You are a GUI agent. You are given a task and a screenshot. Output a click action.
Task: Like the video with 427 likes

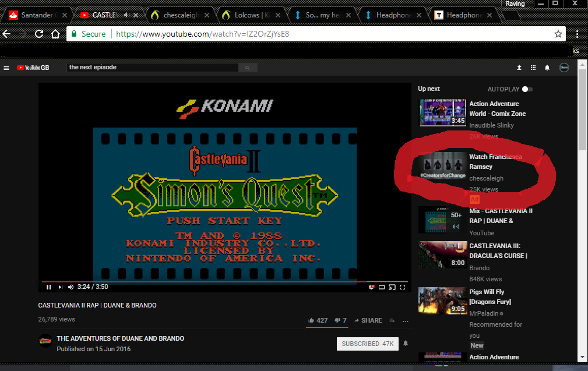tap(318, 320)
